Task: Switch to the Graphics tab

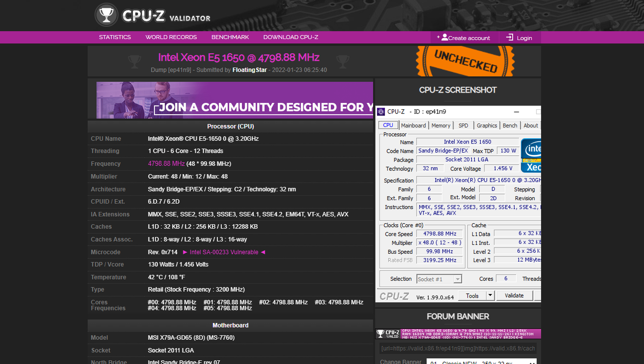Action: click(x=487, y=125)
